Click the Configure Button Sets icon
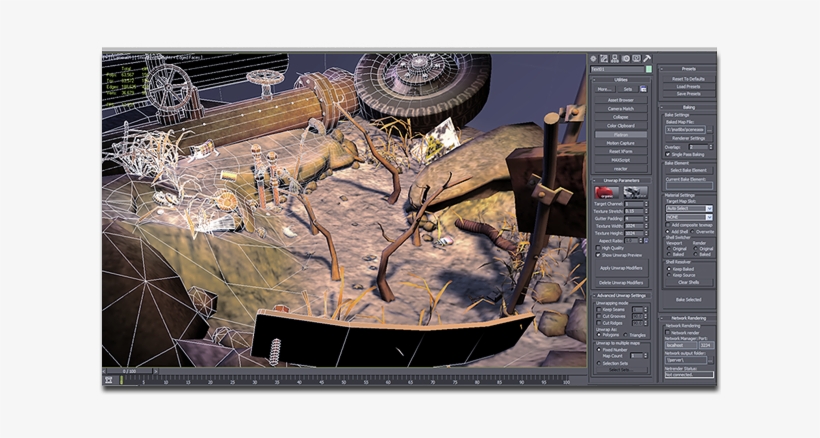This screenshot has width=820, height=438. (645, 89)
